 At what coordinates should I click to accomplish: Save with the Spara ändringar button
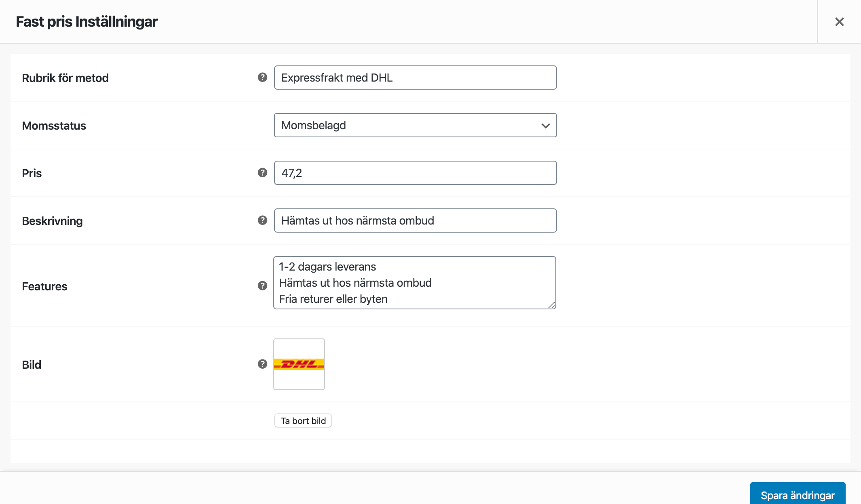(x=797, y=495)
